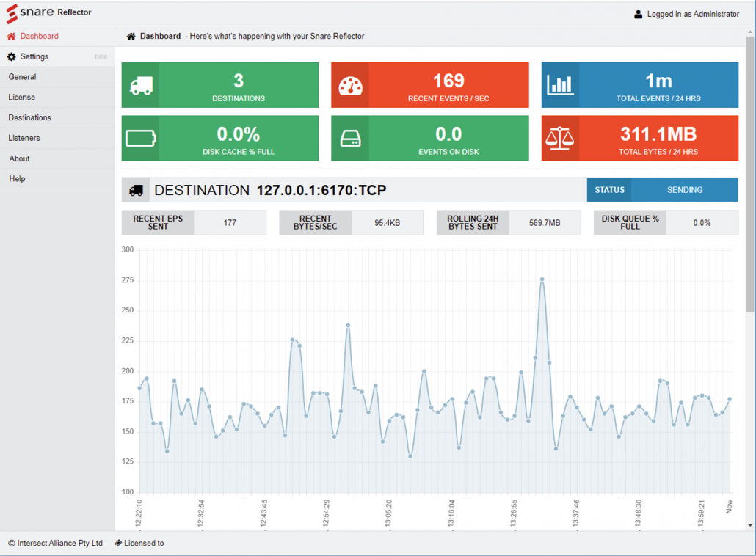Click the Recent Bytes/Sec value '95.4KB'

click(387, 223)
